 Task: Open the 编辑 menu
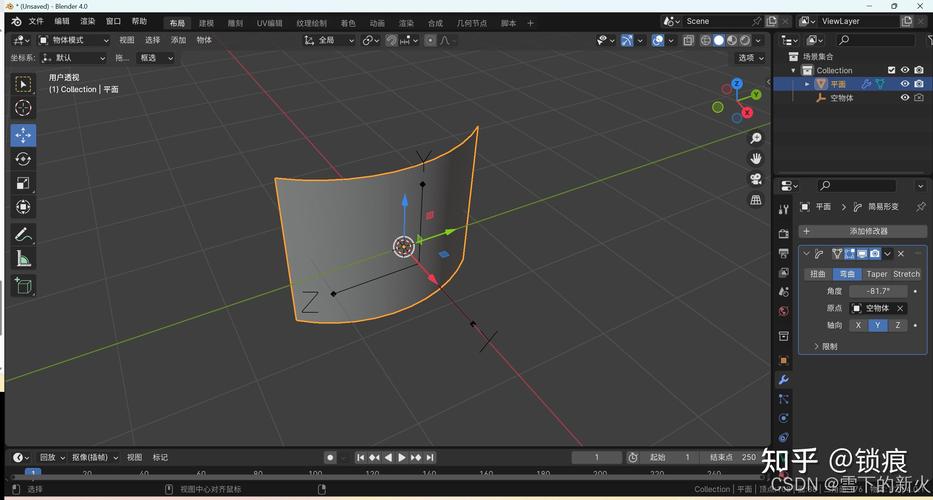click(x=62, y=21)
